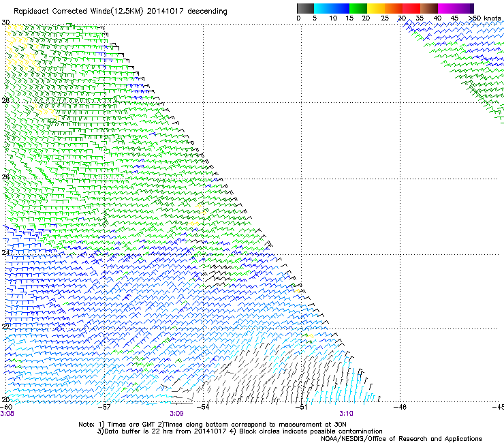Click the legend label "45" under the color bar
The image size is (504, 443).
tap(454, 18)
